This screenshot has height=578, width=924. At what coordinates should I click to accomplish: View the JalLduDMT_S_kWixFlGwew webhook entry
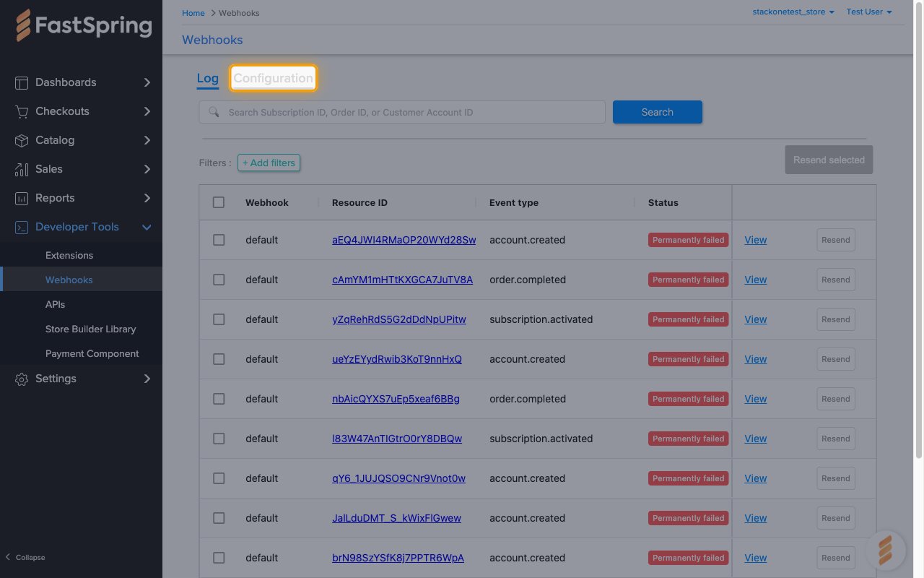[x=755, y=518]
